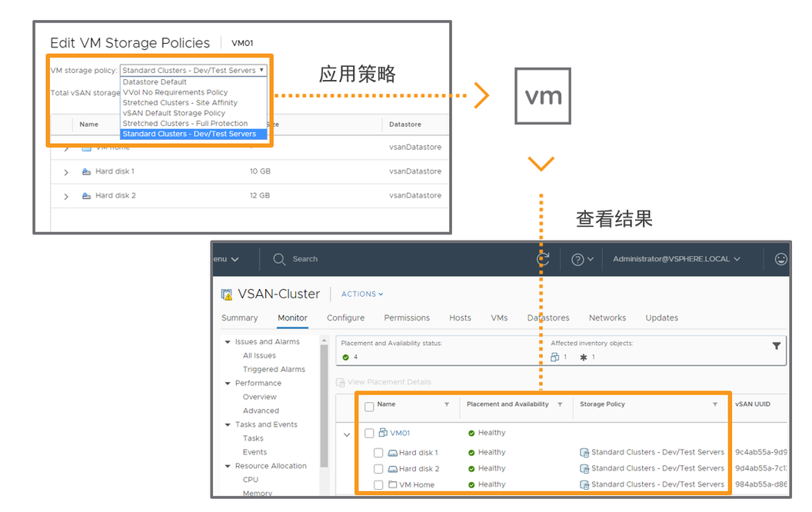812x512 pixels.
Task: Click the VSAN-Cluster icon beside the title
Action: click(x=227, y=294)
